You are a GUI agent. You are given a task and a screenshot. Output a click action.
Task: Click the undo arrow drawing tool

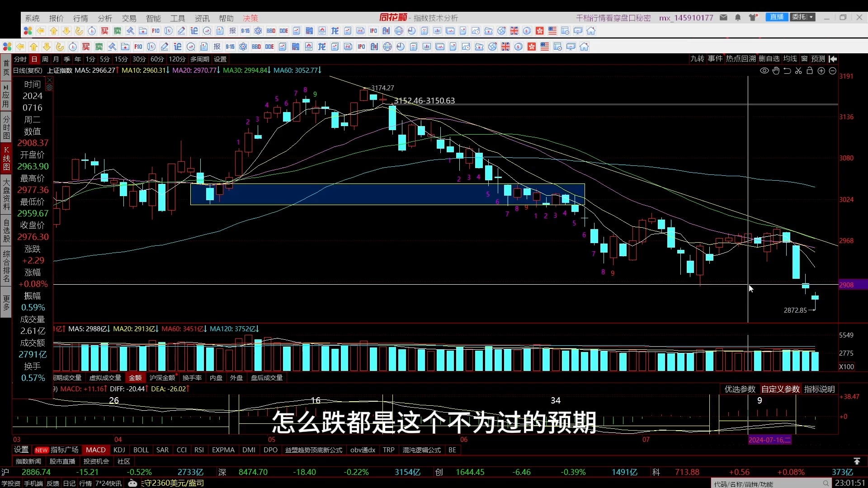coord(787,70)
